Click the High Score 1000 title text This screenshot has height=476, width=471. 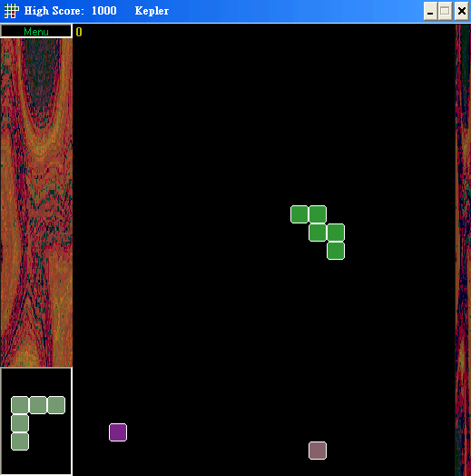click(71, 11)
